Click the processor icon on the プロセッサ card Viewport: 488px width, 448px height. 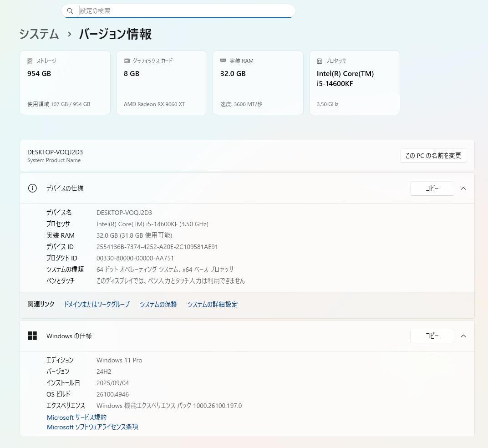point(319,61)
